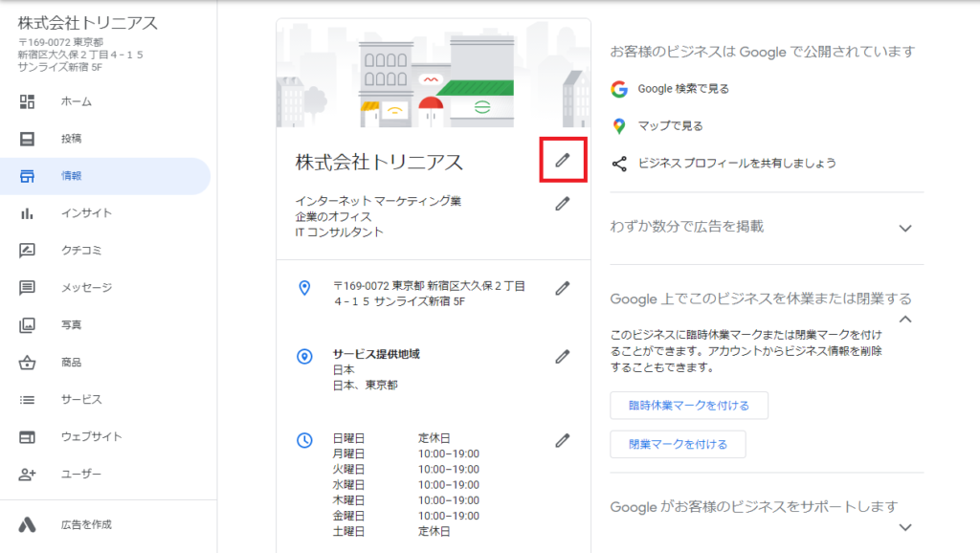Click the サービス list icon

[27, 400]
